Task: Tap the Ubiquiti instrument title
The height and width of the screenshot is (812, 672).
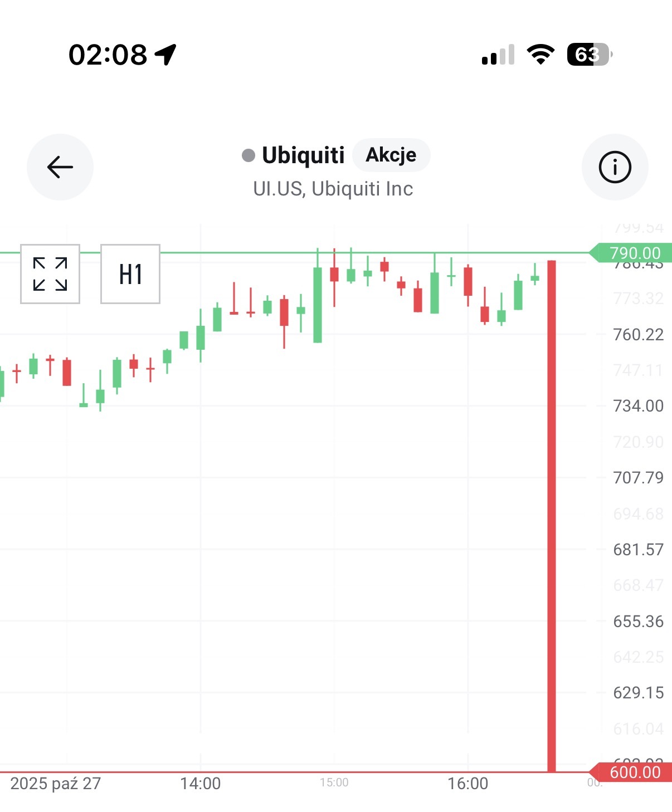Action: pyautogui.click(x=303, y=155)
